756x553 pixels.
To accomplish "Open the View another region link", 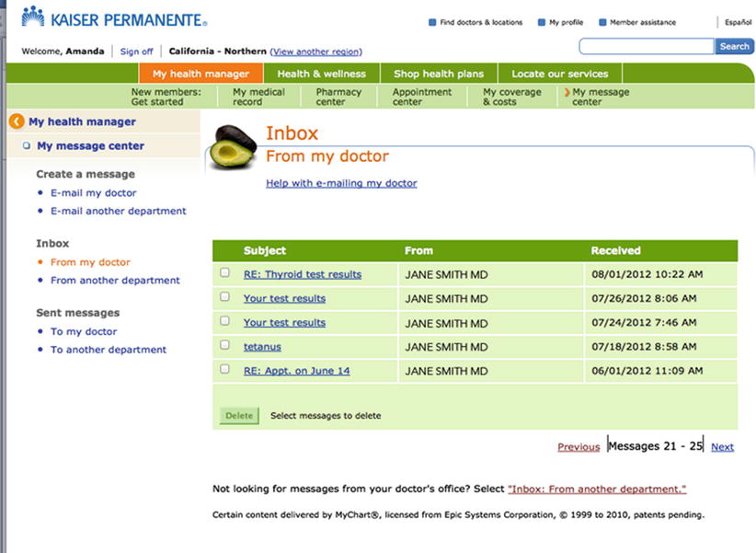I will (x=316, y=52).
